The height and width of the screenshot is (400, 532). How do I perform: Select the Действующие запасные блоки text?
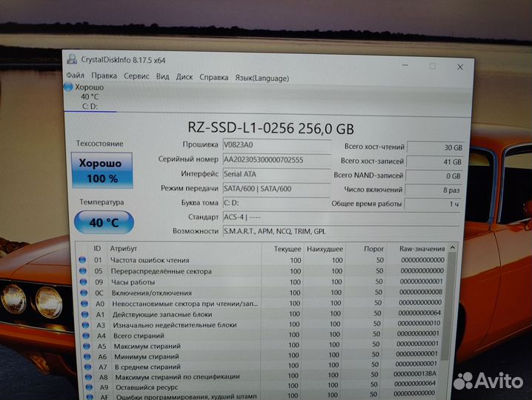coord(162,314)
